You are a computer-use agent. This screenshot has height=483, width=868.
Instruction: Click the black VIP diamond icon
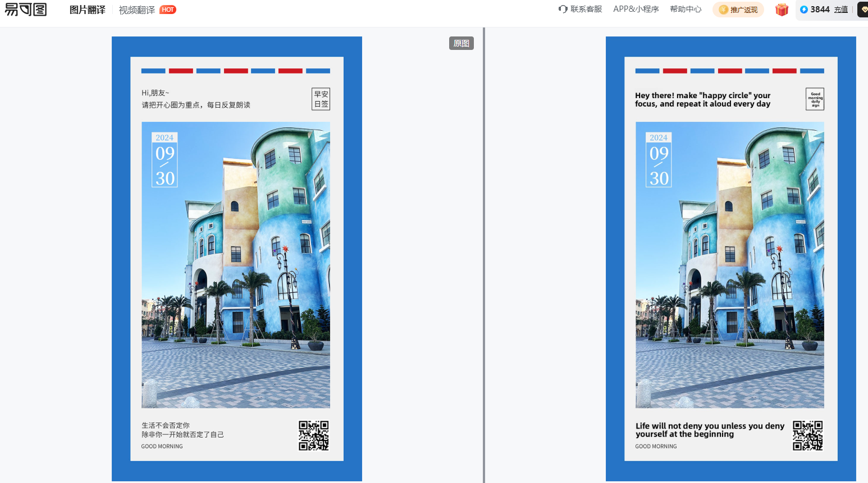point(863,10)
